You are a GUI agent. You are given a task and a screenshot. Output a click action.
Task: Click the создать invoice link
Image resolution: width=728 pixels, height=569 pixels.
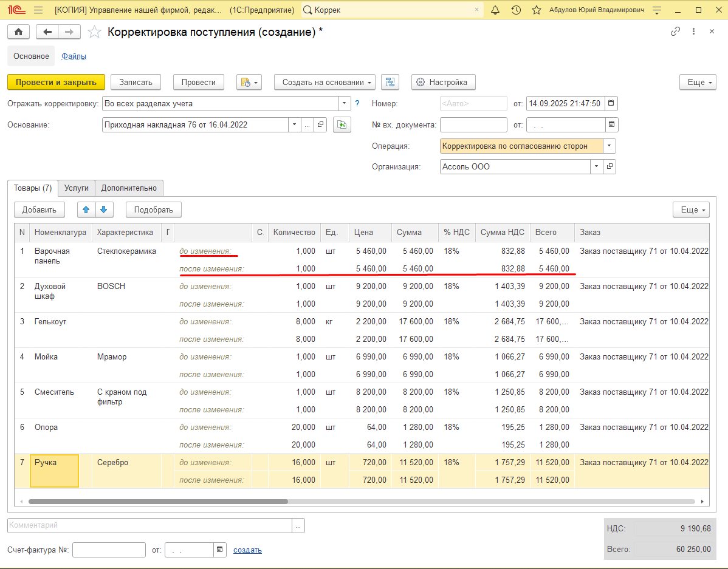point(247,550)
